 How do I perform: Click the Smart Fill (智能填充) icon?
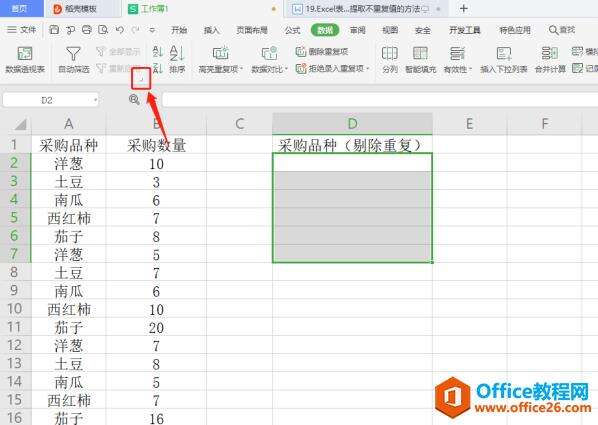click(x=420, y=54)
